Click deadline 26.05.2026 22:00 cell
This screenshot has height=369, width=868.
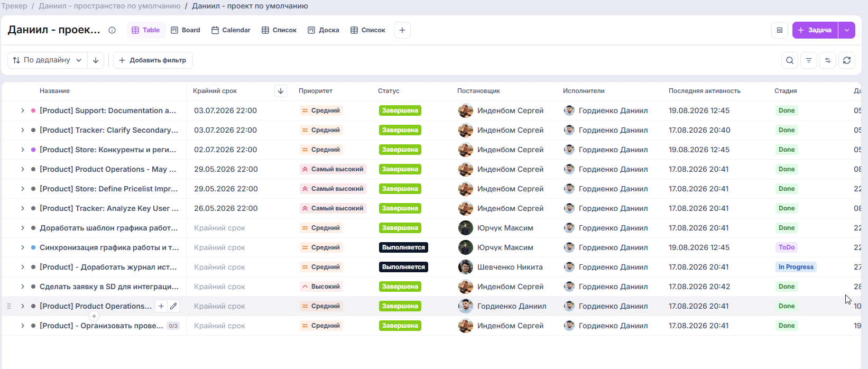click(x=226, y=208)
